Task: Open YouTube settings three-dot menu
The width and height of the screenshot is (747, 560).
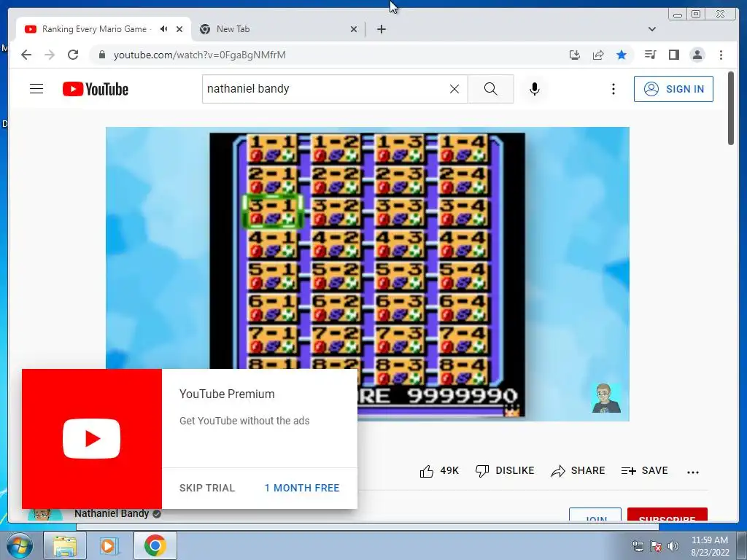Action: pos(613,88)
